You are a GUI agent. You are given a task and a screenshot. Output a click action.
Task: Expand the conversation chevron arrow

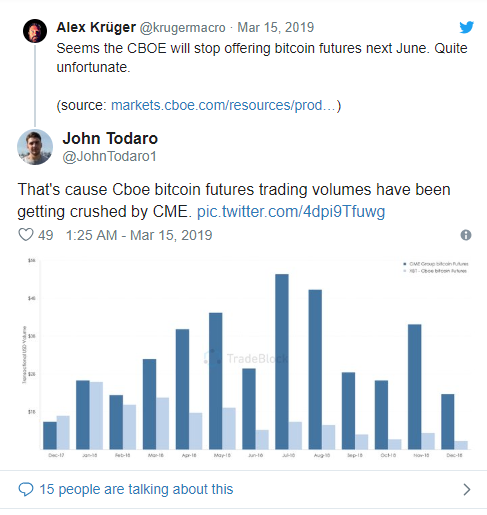(x=467, y=489)
